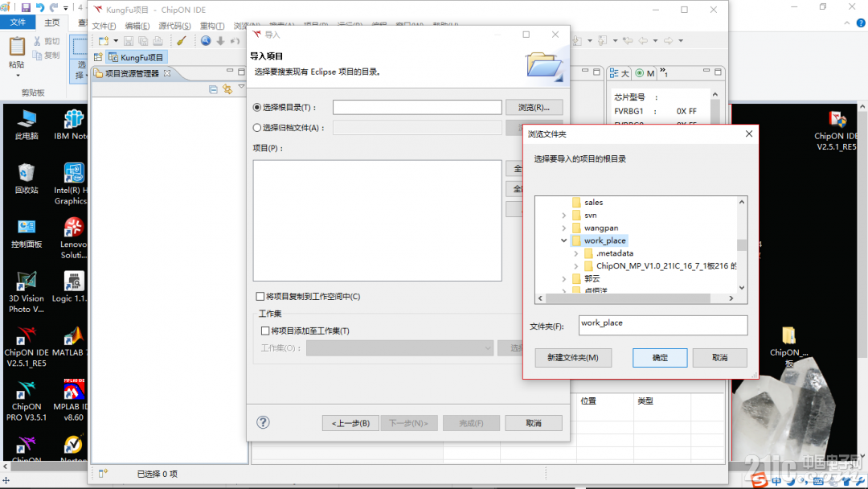Click Link with Editor icon in 项目资源管理器

click(227, 89)
